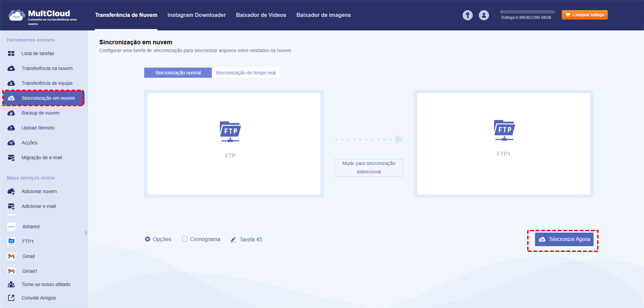644x308 pixels.
Task: Click the Lista de tarefas grid icon
Action: click(11, 54)
